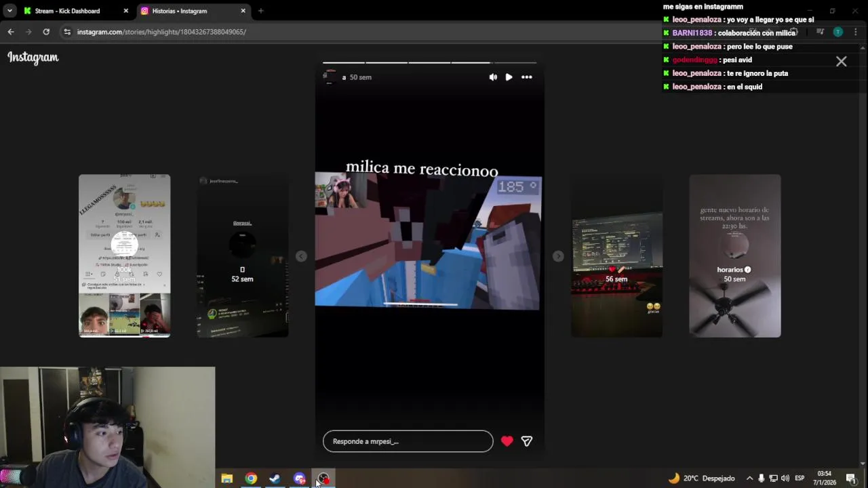Click the Chrome profile avatar
868x488 pixels.
click(838, 32)
